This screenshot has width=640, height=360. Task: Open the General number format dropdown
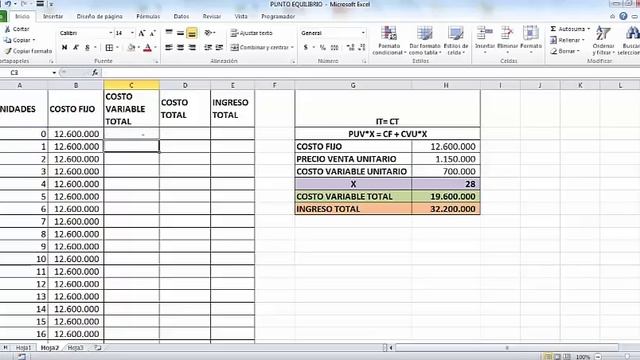pos(363,33)
